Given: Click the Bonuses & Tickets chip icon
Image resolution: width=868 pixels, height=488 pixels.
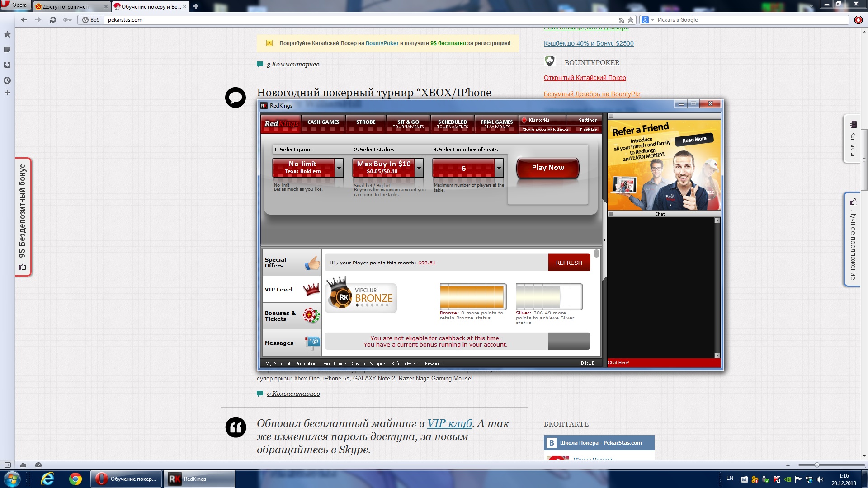Looking at the screenshot, I should coord(311,315).
